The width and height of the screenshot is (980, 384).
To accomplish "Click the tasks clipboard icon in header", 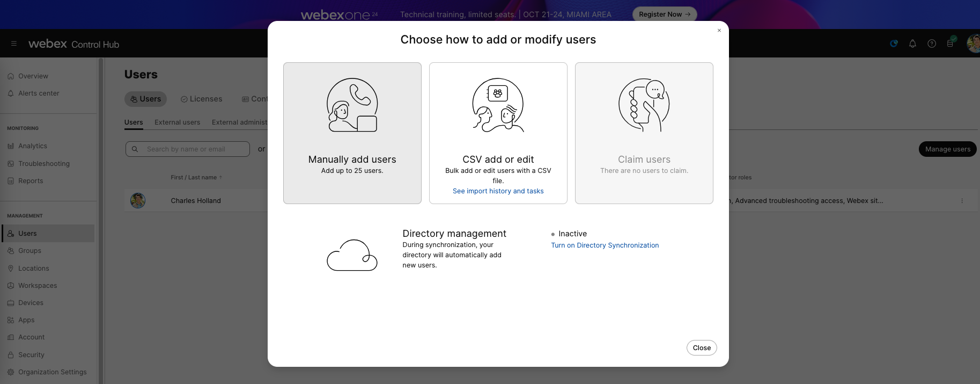I will pos(950,44).
